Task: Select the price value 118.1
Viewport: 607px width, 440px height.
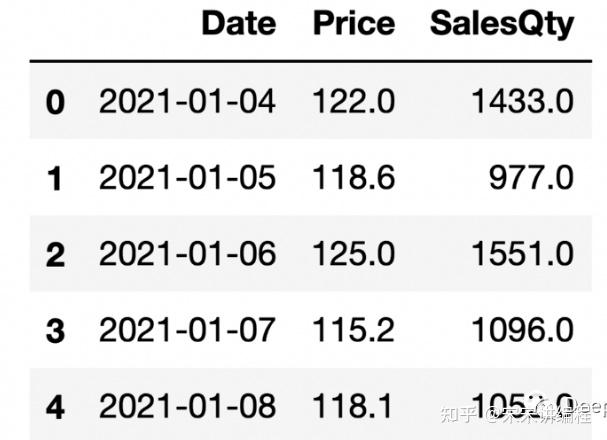Action: pos(353,406)
